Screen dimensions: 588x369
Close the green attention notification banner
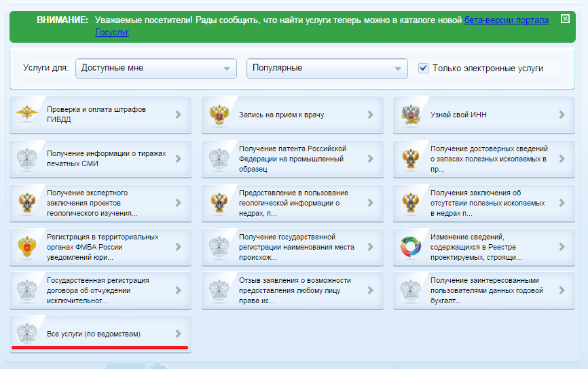[565, 19]
